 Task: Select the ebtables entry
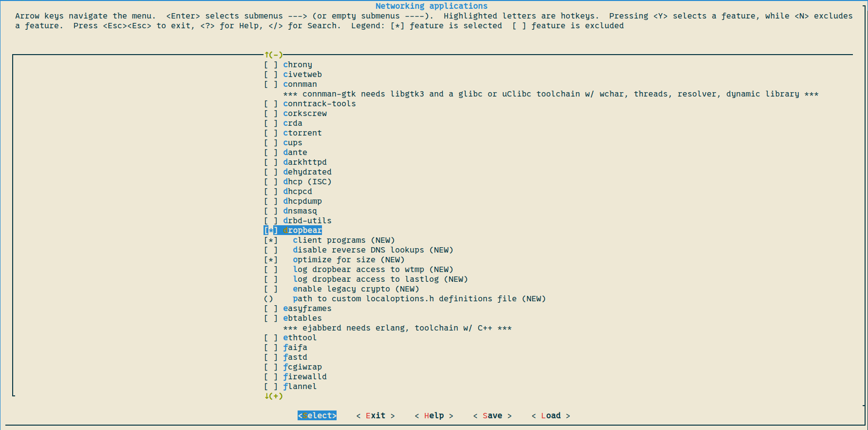point(293,318)
